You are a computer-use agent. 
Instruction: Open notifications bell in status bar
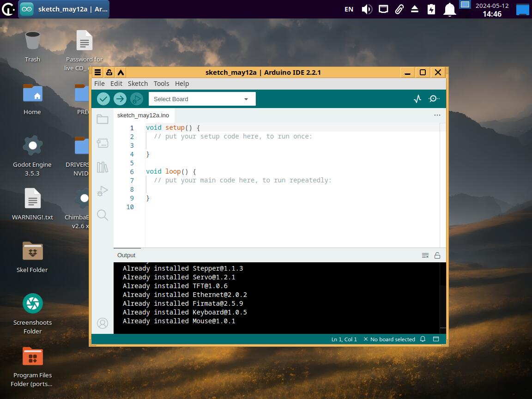[423, 339]
